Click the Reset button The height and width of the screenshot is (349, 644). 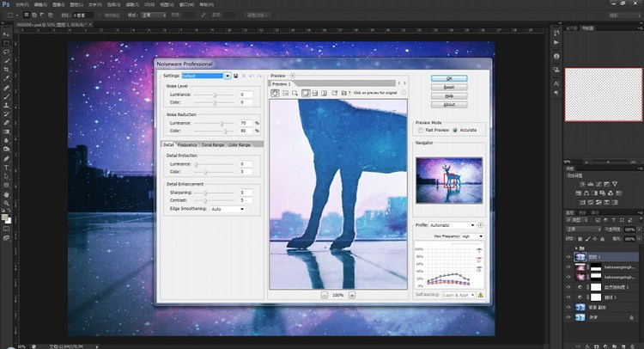click(x=449, y=87)
